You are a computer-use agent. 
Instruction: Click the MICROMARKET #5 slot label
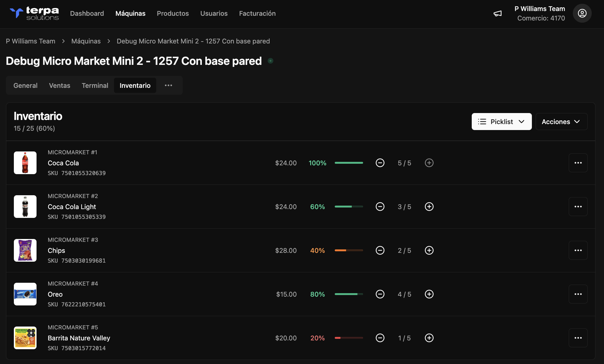[x=73, y=327]
